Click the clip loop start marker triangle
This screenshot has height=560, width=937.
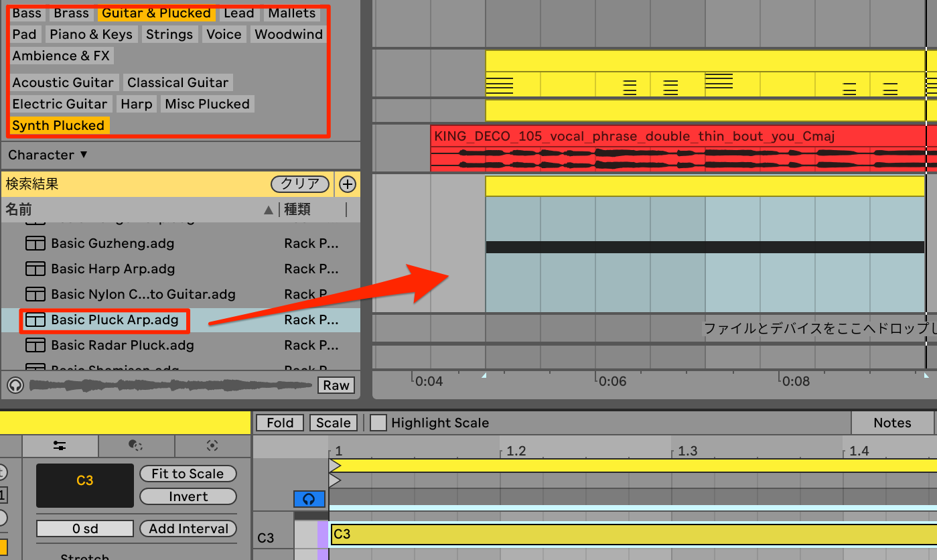[x=335, y=465]
